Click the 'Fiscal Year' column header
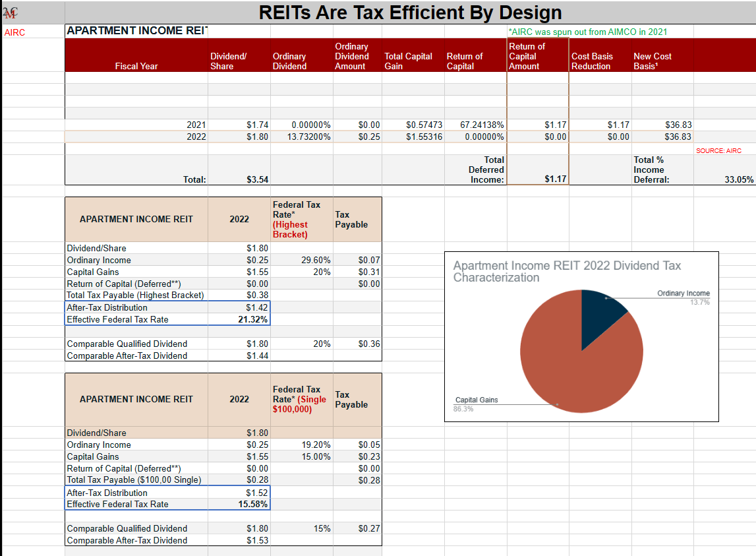The height and width of the screenshot is (556, 756). [136, 66]
